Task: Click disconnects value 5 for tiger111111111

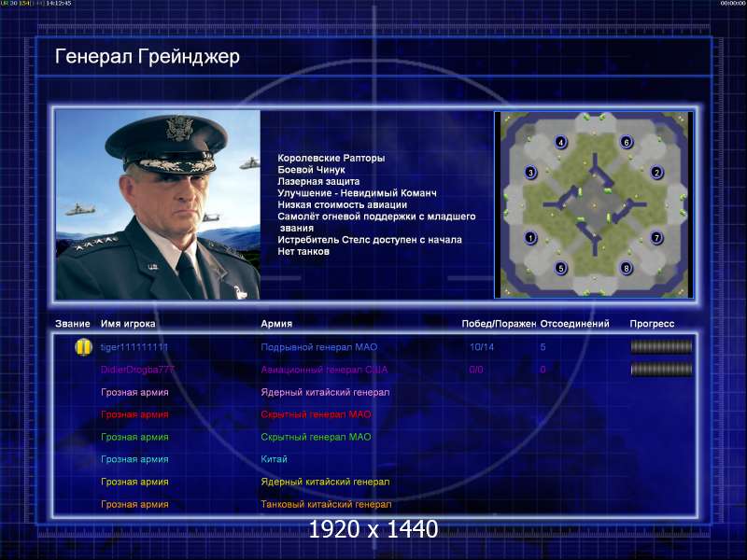Action: (x=543, y=347)
